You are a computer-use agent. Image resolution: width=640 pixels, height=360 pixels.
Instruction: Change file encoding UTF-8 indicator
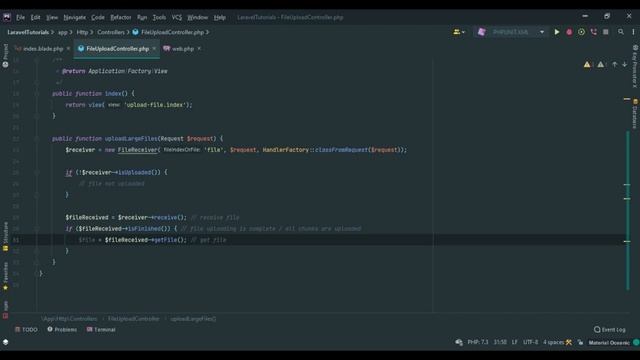pyautogui.click(x=531, y=342)
